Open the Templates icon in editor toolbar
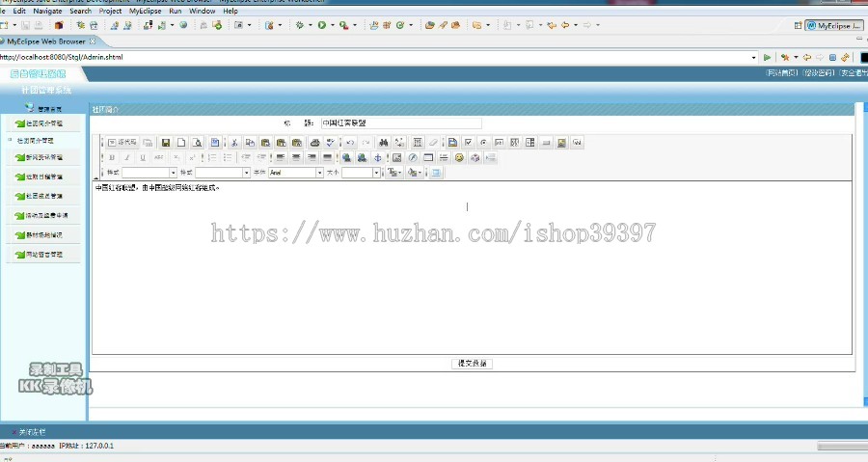Viewport: 868px width, 462px height. click(x=215, y=143)
